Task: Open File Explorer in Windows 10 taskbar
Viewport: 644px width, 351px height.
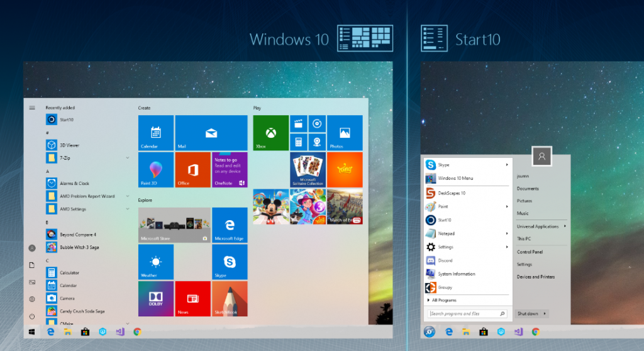Action: click(68, 331)
